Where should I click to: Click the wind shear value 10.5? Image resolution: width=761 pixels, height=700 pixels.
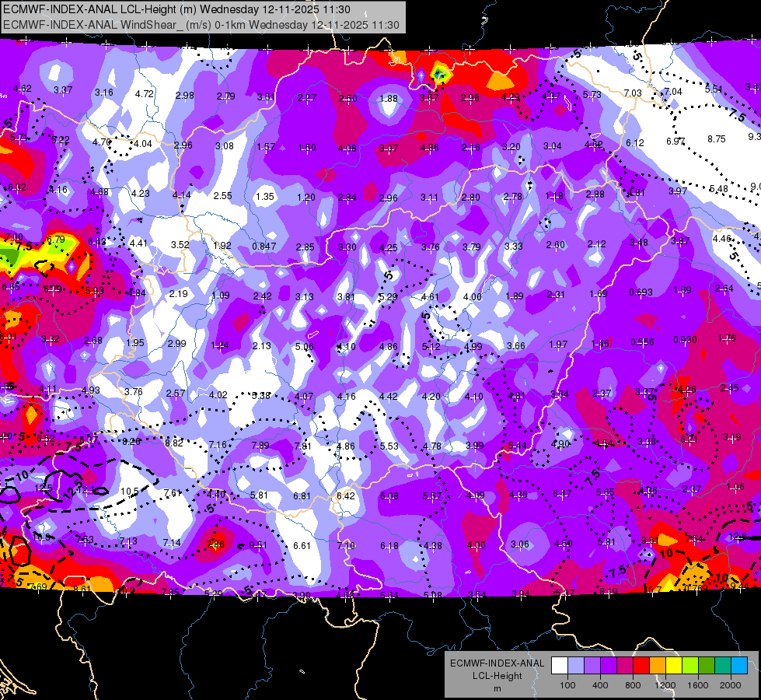tap(130, 491)
